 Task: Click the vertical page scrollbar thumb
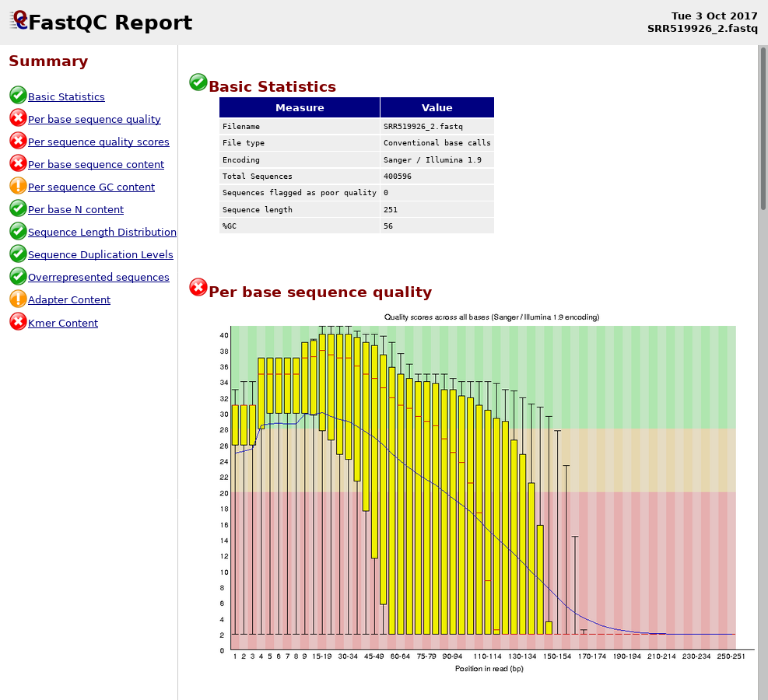click(763, 128)
